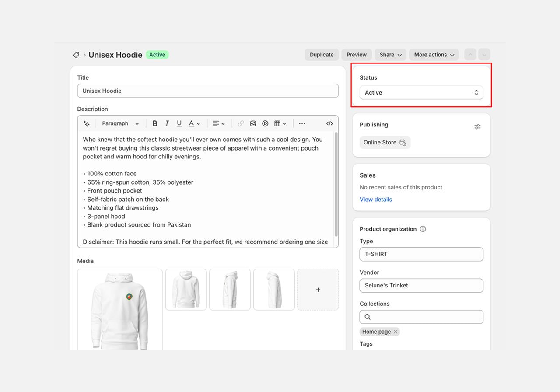Screen dimensions: 560x392
Task: Click the Duplicate button
Action: click(x=322, y=55)
